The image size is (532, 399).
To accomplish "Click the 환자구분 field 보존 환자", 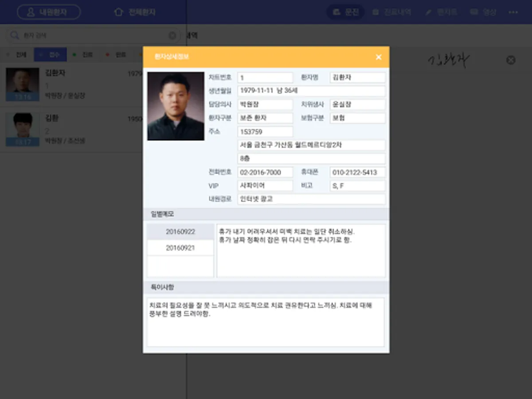I will tap(265, 118).
